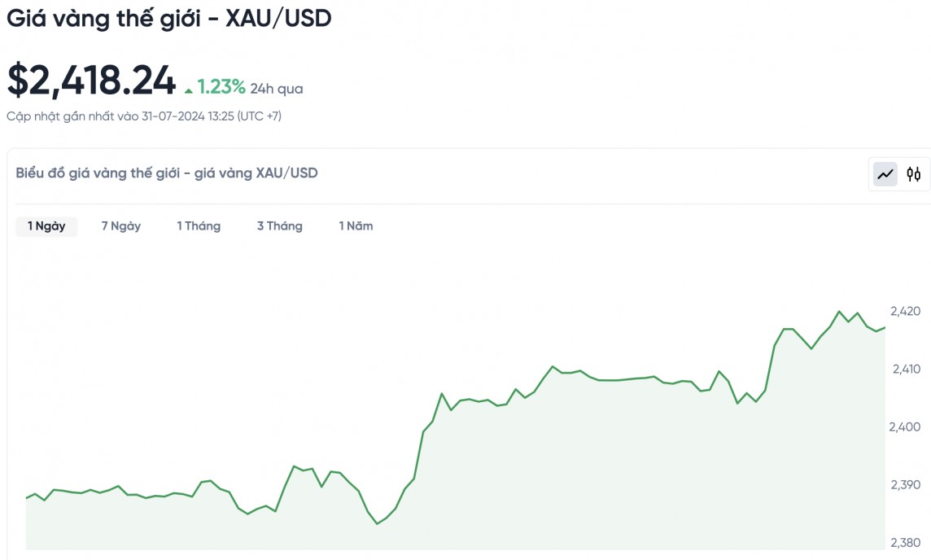931x560 pixels.
Task: Click the lowest dip on the price line
Action: (377, 523)
